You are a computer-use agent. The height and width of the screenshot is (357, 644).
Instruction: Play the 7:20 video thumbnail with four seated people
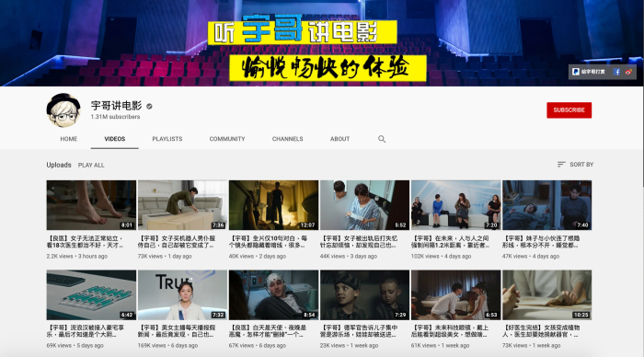(456, 205)
